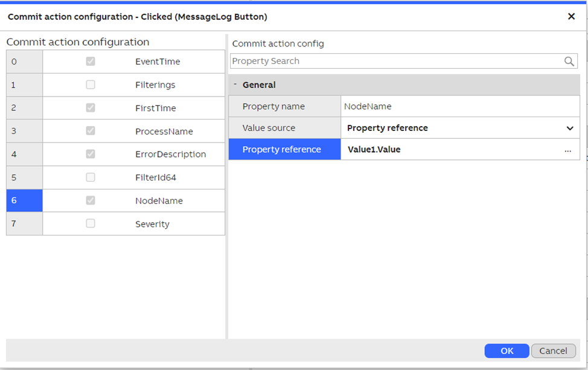This screenshot has width=588, height=370.
Task: Select row header 3
Action: point(24,131)
